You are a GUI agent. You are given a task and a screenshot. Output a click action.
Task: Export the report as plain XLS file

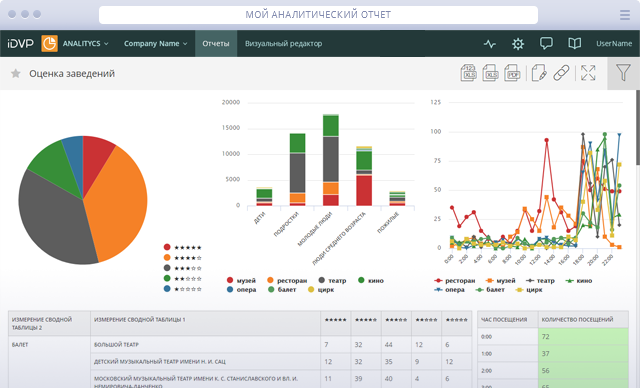click(x=491, y=73)
